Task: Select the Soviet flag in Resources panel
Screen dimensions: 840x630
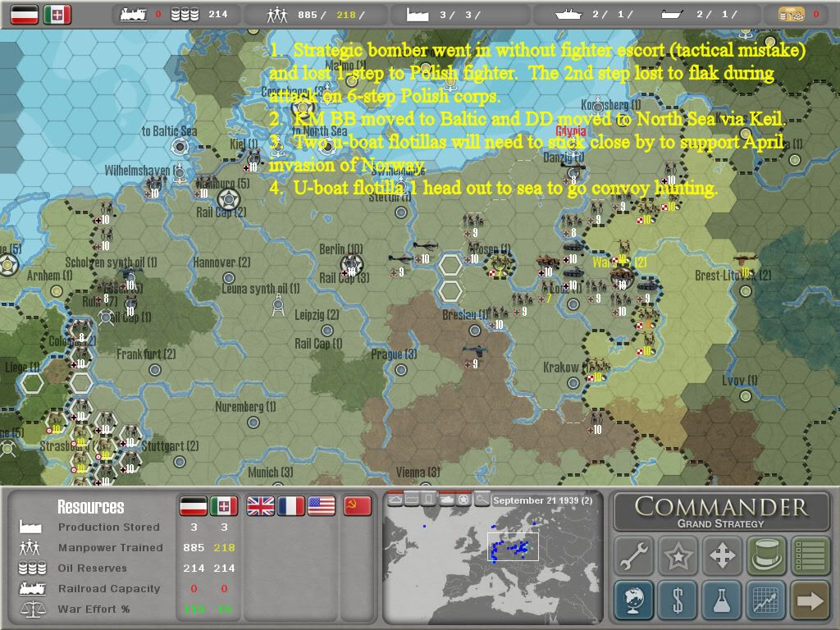Action: point(358,506)
